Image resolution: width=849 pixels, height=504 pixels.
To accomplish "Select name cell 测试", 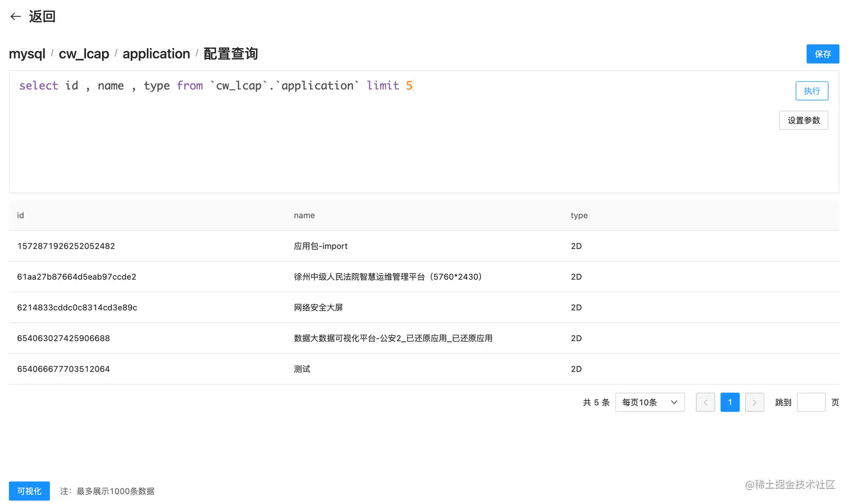I will pyautogui.click(x=302, y=369).
